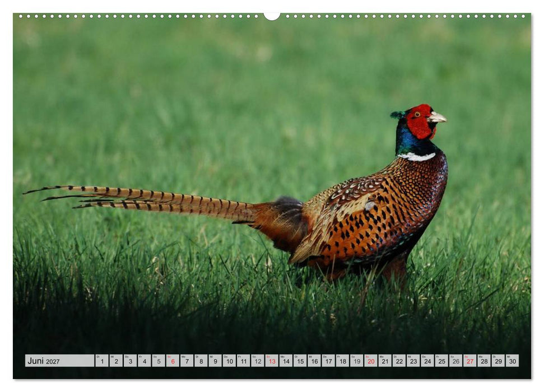Click the calendar's center hanging notch
The width and height of the screenshot is (544, 392).
tap(272, 16)
